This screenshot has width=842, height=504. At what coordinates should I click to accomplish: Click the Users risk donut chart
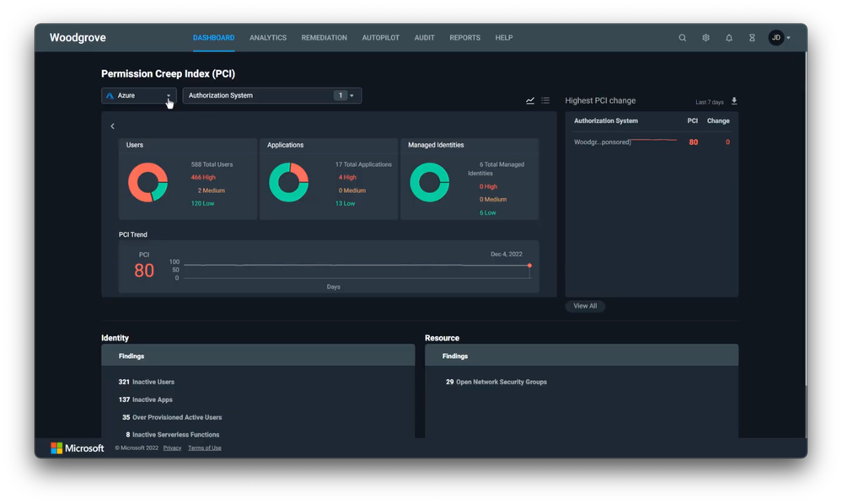pos(147,183)
